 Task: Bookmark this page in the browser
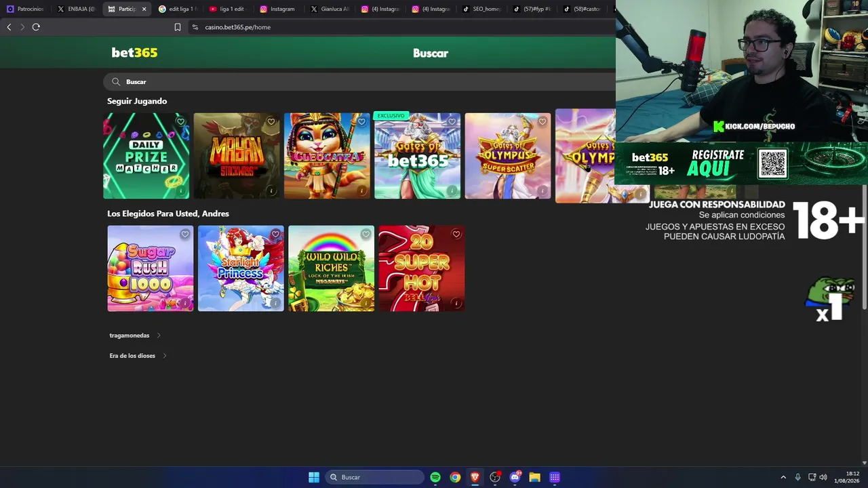(178, 27)
